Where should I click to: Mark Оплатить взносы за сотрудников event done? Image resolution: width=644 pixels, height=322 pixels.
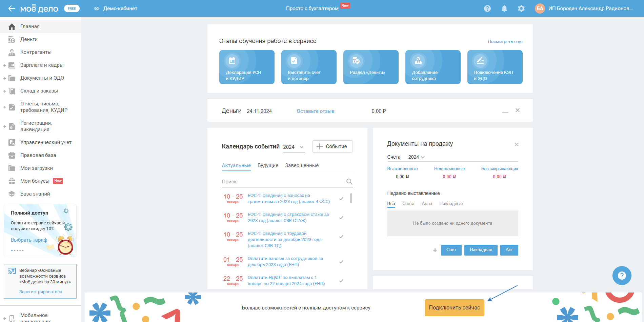click(341, 262)
